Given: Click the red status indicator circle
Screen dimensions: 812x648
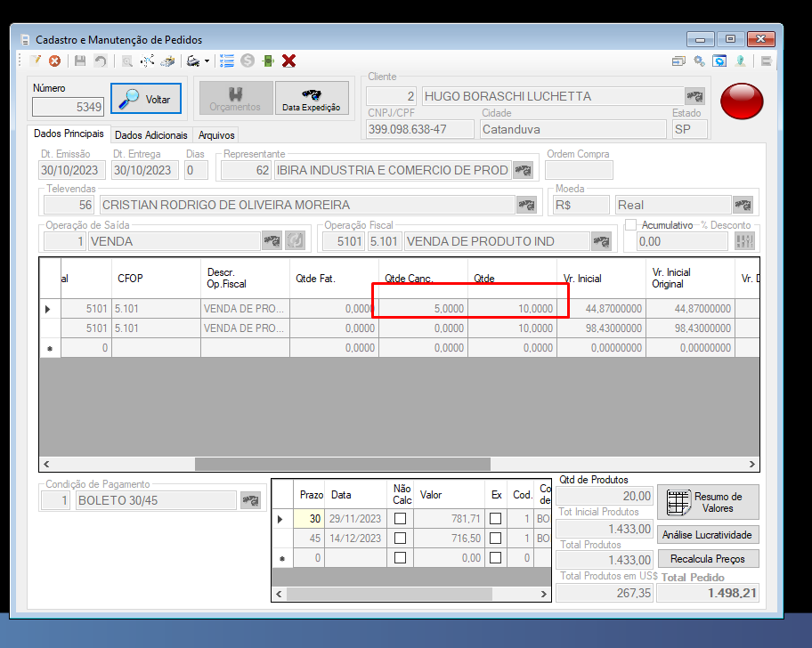Looking at the screenshot, I should (x=742, y=101).
